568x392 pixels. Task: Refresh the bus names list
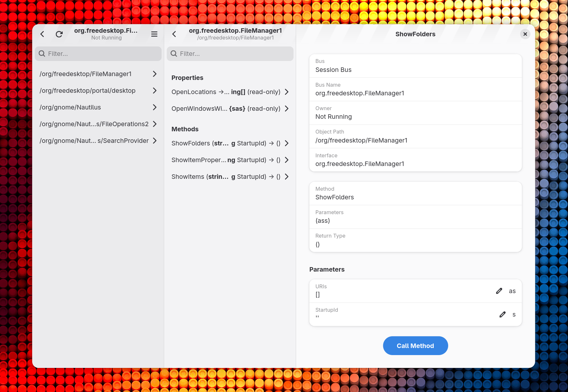pyautogui.click(x=59, y=34)
